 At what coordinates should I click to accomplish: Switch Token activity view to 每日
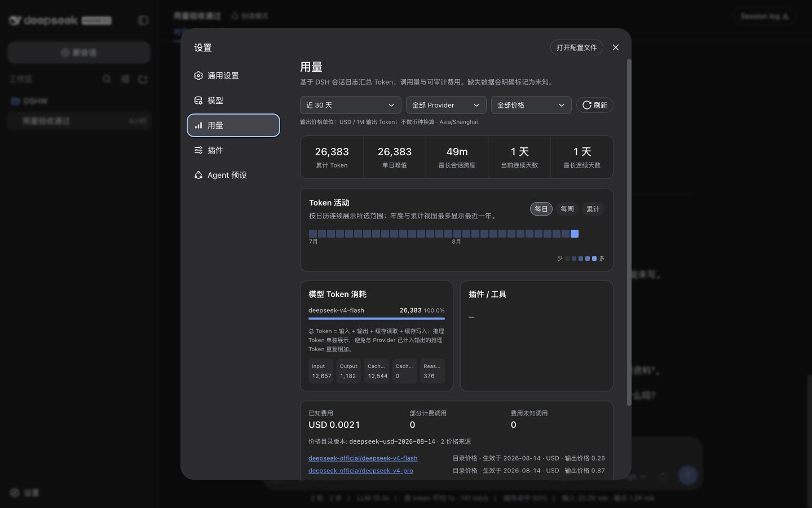point(541,209)
